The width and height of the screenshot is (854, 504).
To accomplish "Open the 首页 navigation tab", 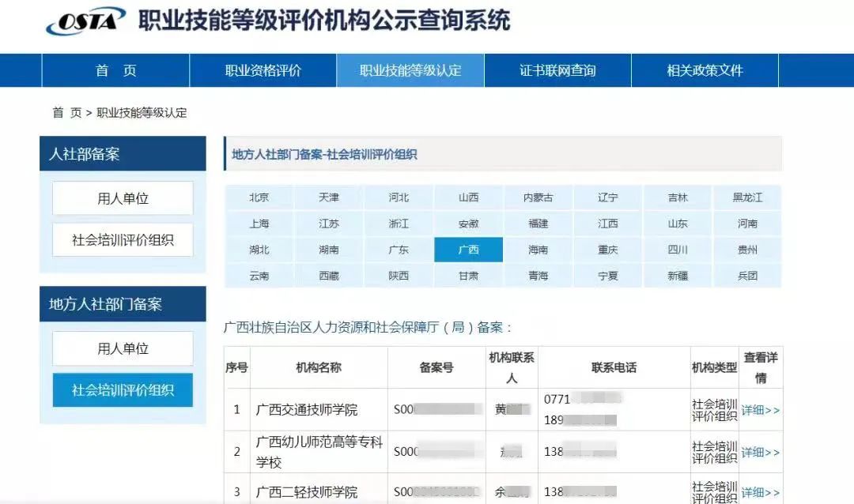I will click(115, 70).
